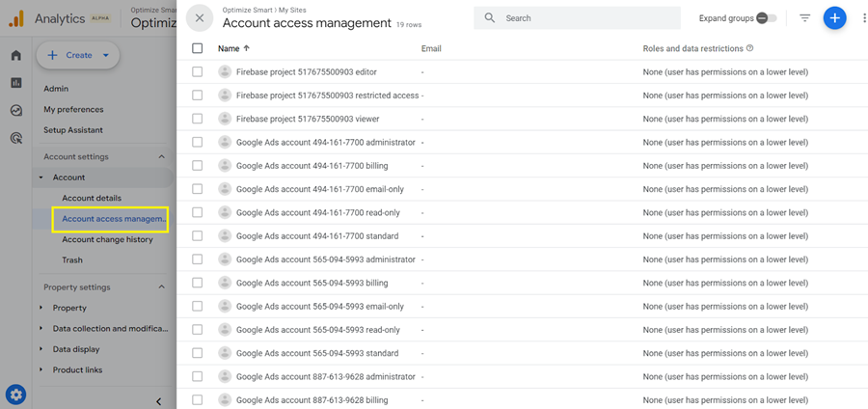Check Google Ads 887-613-9628 billing row
The height and width of the screenshot is (409, 868).
point(197,399)
